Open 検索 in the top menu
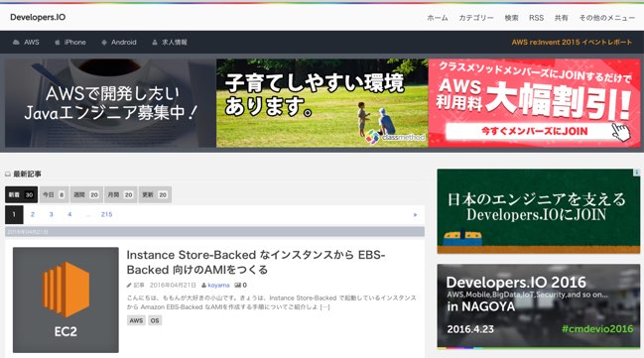Screen dimensions: 644x358 tap(511, 18)
